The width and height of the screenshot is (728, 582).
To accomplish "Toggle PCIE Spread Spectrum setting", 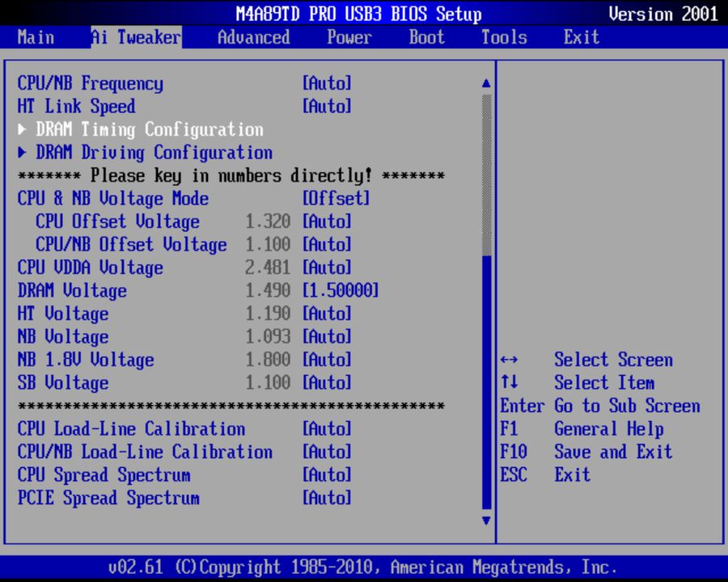I will click(328, 498).
